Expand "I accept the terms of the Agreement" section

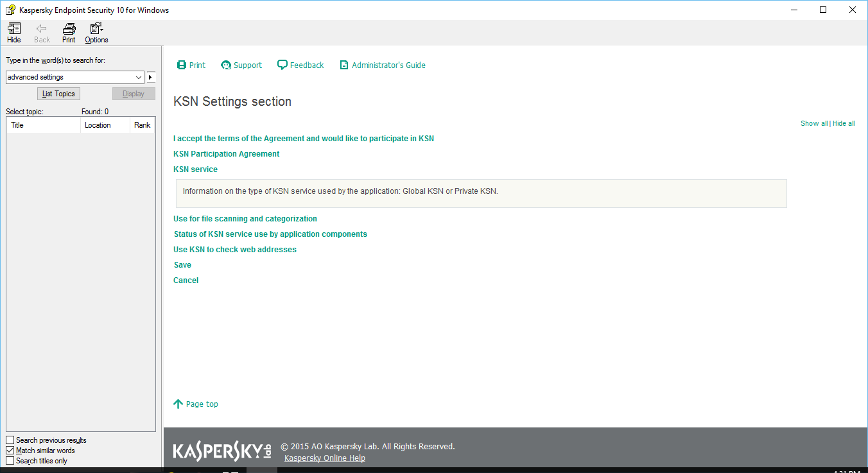(x=304, y=139)
